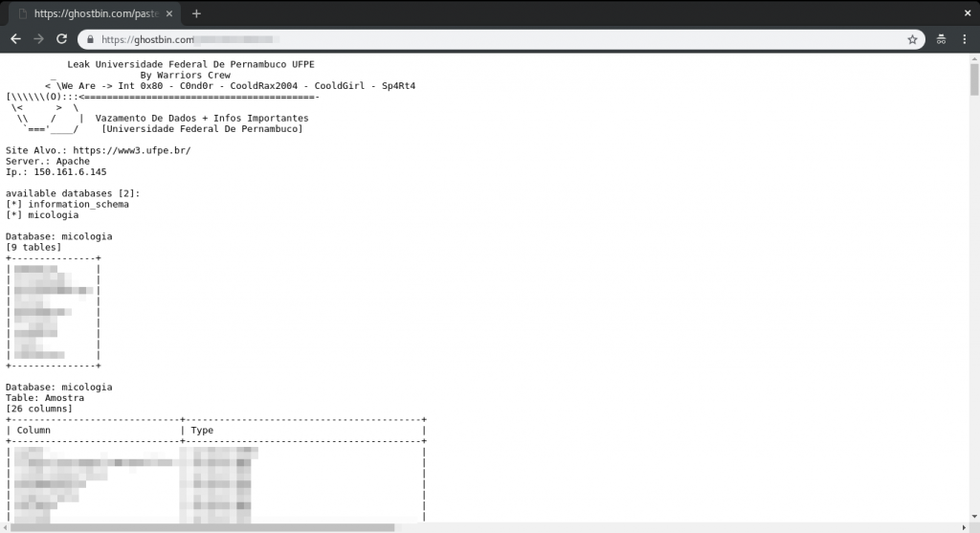980x533 pixels.
Task: Click the address bar URL field
Action: 500,39
